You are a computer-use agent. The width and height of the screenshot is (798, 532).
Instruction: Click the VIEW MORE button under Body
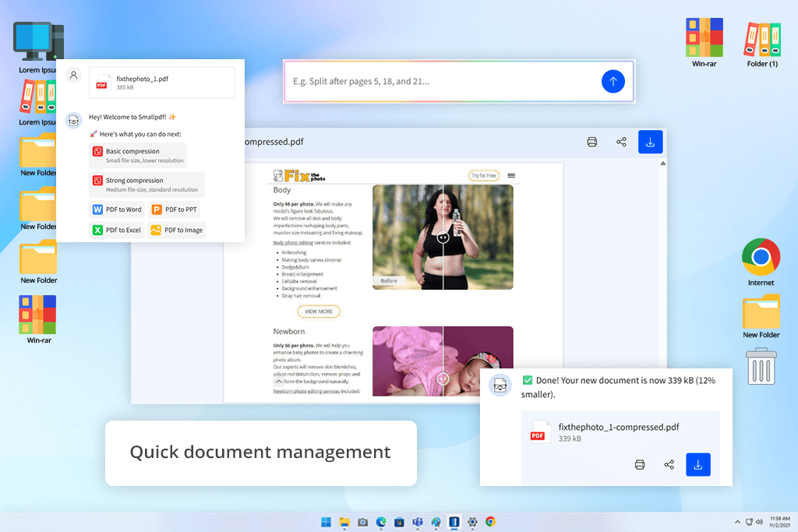tap(319, 312)
